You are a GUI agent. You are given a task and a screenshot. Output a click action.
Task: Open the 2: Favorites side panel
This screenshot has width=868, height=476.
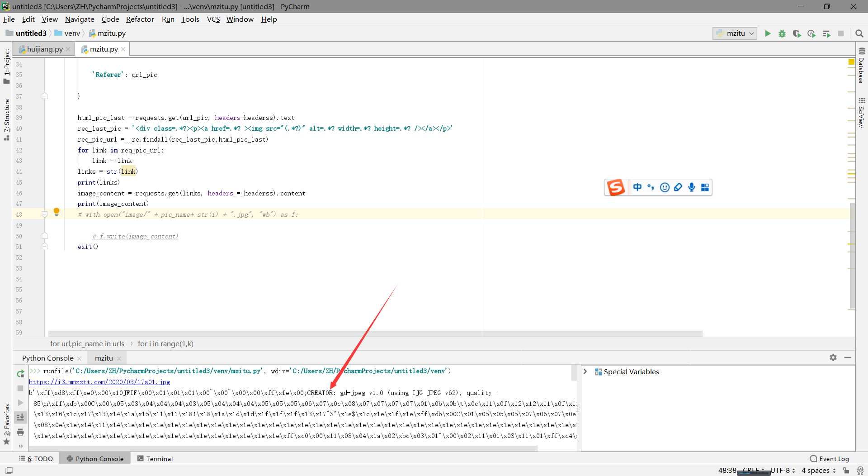click(x=6, y=424)
